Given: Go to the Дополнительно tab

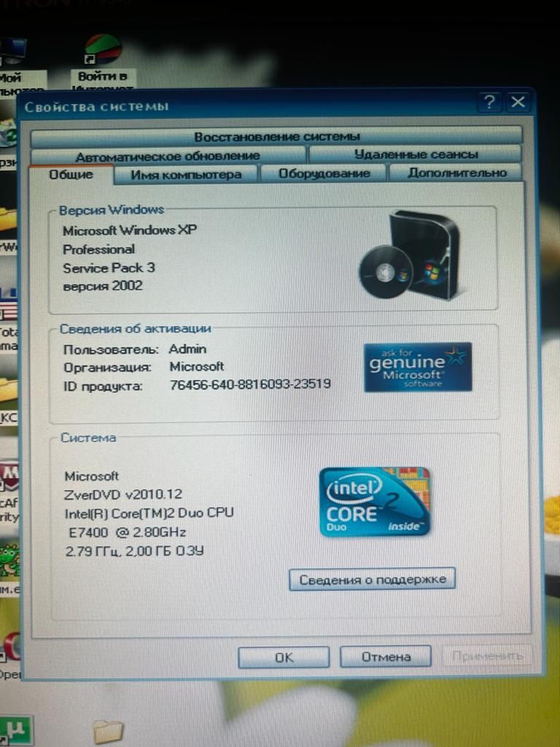Looking at the screenshot, I should (456, 172).
